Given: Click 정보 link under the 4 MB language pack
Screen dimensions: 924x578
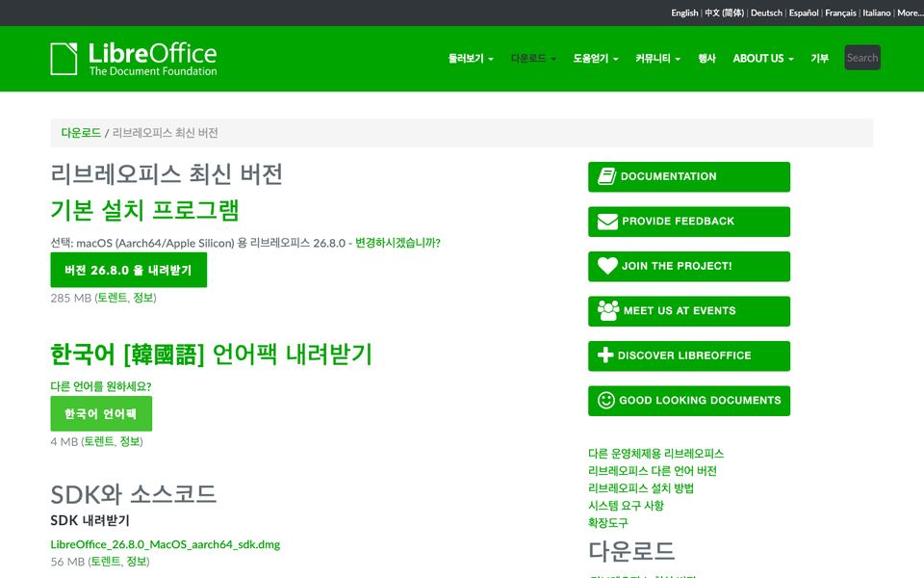Looking at the screenshot, I should click(130, 441).
